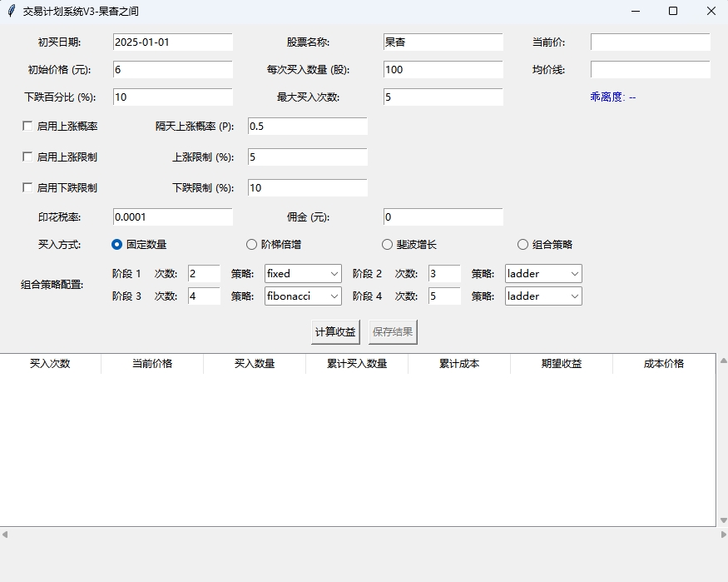The width and height of the screenshot is (728, 582).
Task: Check the 启用下跌限制 option
Action: [x=27, y=187]
